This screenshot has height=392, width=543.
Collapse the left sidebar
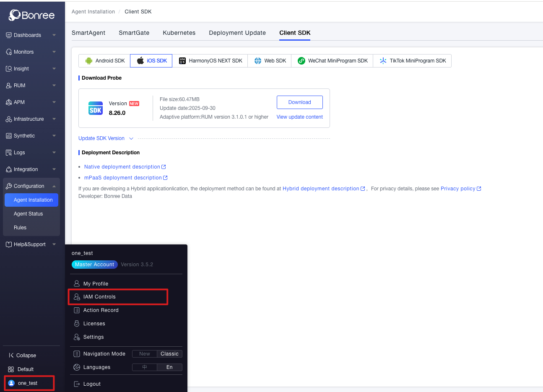pos(23,356)
